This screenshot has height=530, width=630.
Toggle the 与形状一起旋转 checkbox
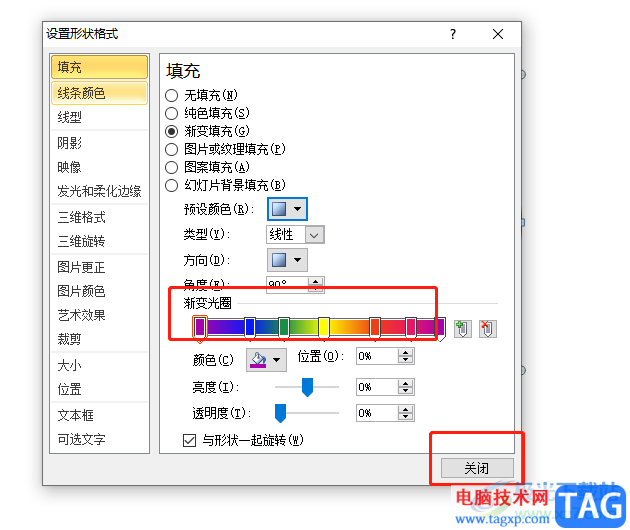click(189, 440)
